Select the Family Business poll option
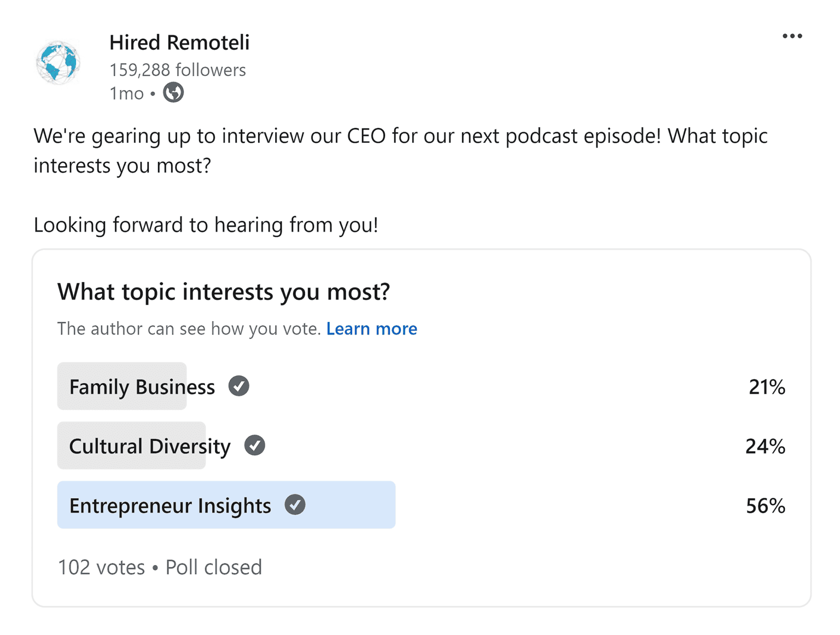This screenshot has height=635, width=840. point(142,387)
